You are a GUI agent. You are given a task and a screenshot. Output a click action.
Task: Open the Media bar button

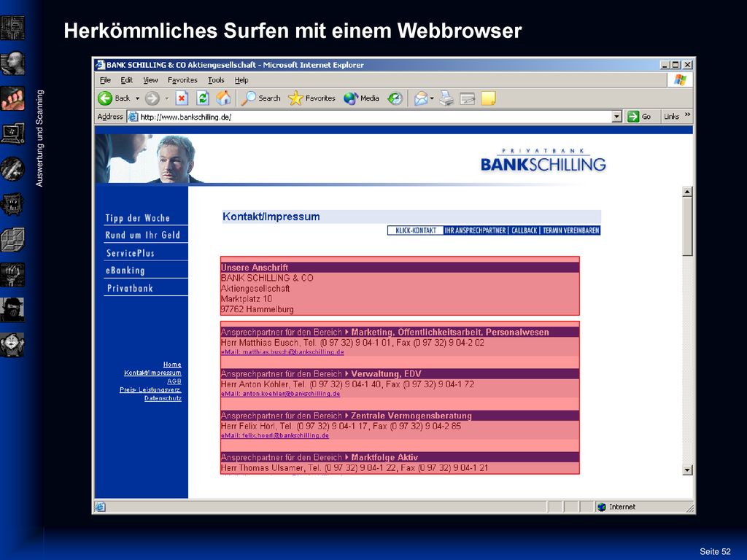[x=361, y=98]
